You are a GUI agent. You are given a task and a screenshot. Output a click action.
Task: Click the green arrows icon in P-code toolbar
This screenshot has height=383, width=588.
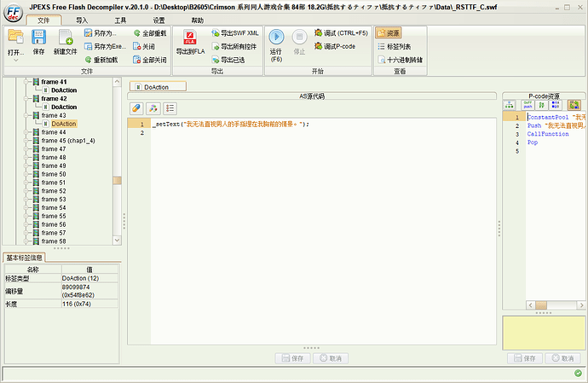[541, 105]
